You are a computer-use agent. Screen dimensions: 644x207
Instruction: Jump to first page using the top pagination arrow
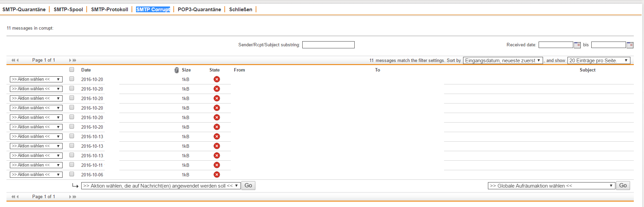pyautogui.click(x=13, y=60)
